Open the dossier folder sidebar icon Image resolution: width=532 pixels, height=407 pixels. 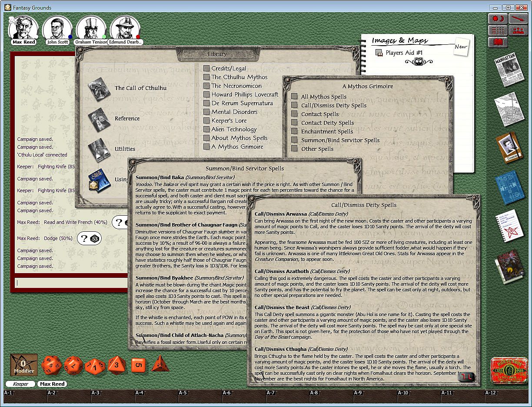[509, 147]
